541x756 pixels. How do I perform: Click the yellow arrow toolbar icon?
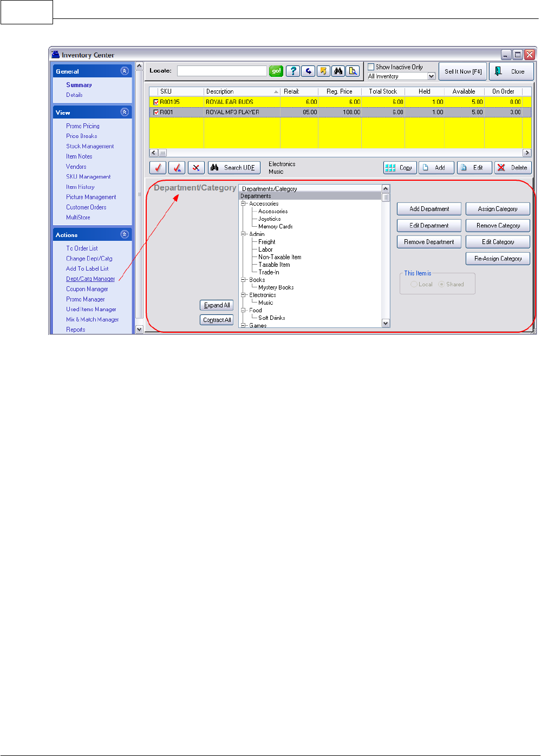(x=323, y=71)
